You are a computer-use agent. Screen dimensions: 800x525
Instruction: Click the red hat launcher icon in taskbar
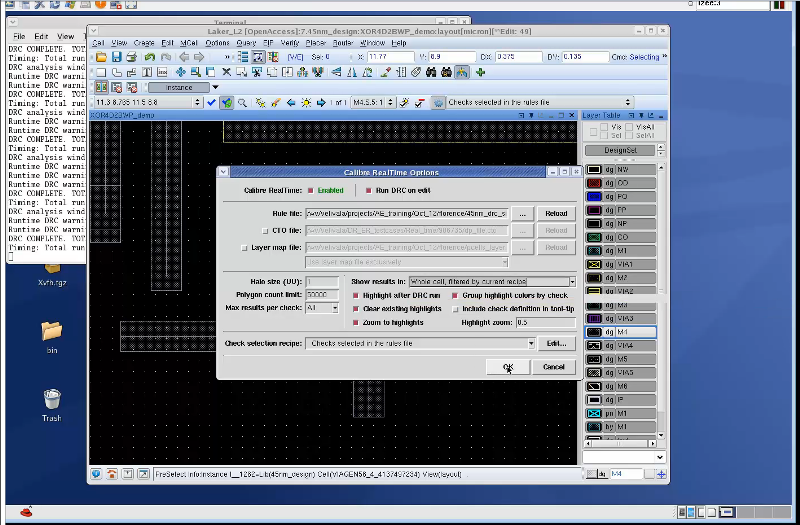(27, 511)
